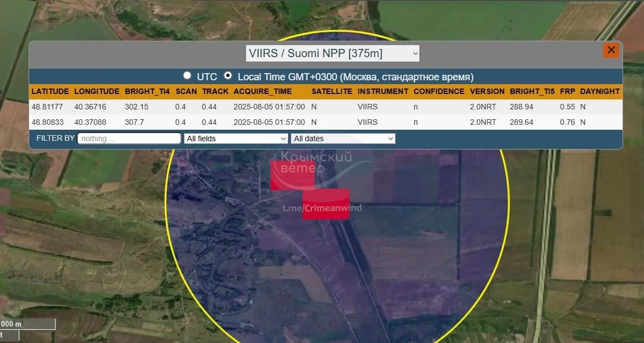Click the TRACK column header

(215, 91)
